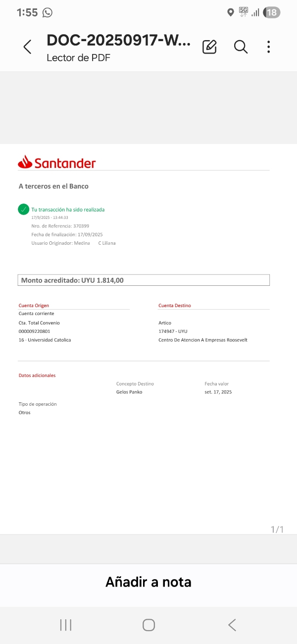The image size is (297, 644).
Task: Tap the search magnifier icon
Action: [241, 47]
